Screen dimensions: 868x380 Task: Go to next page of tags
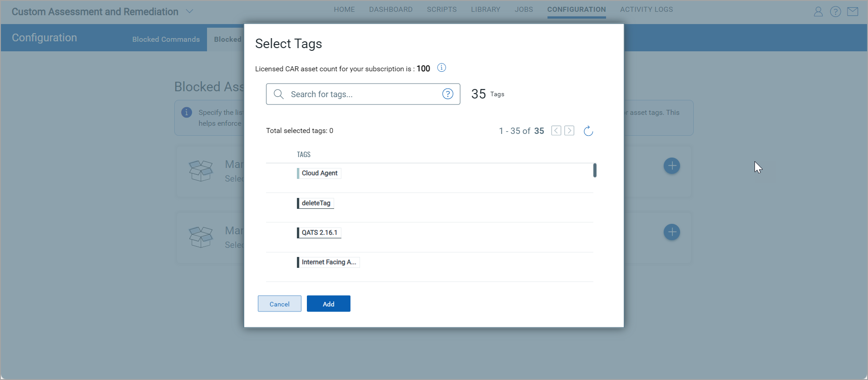pyautogui.click(x=569, y=131)
